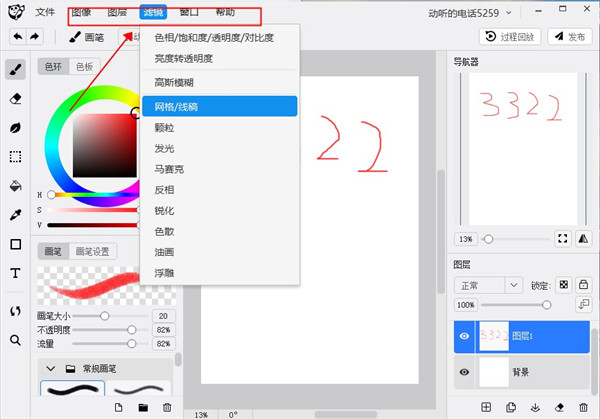Choose 马赛克 filter
This screenshot has width=600, height=419.
point(219,169)
